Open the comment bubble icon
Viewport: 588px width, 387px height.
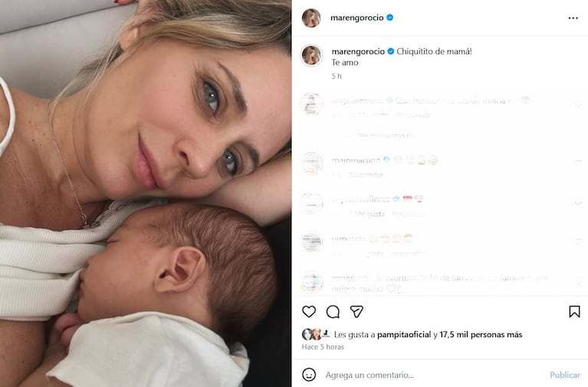pos(333,312)
